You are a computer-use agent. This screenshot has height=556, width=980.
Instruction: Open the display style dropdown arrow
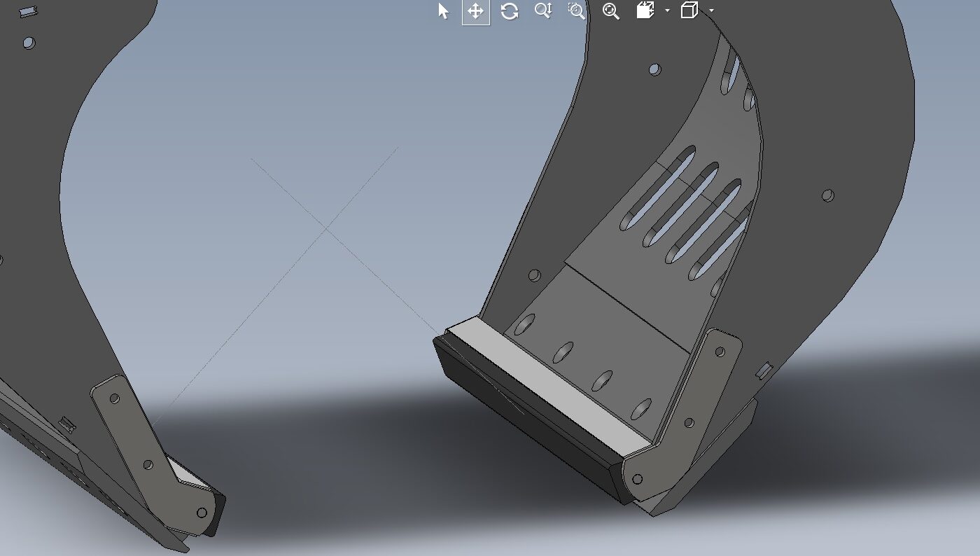(711, 11)
